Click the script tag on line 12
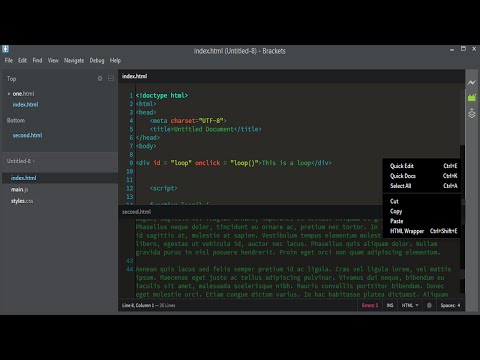The image size is (480, 360). point(164,188)
